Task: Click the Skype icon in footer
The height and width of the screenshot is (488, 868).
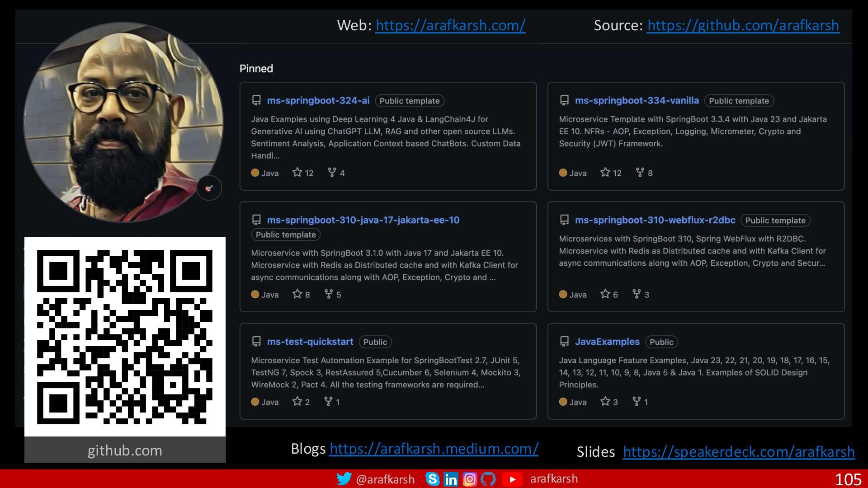Action: tap(433, 479)
